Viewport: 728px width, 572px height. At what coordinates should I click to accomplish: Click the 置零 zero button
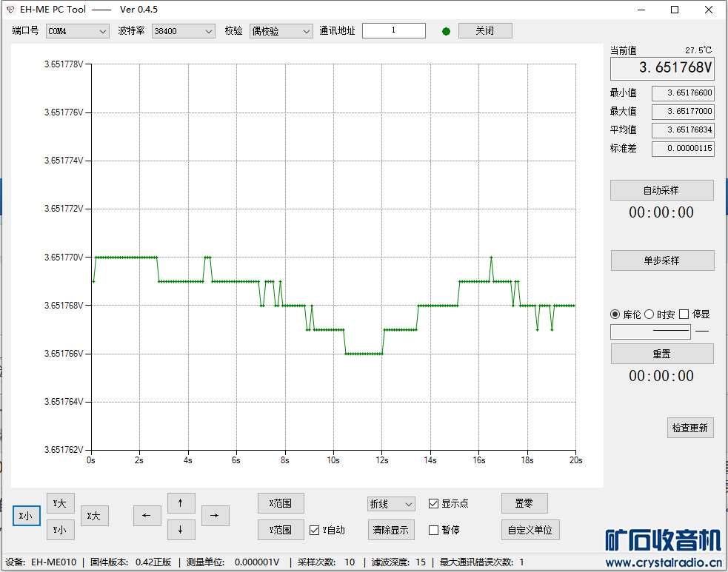(x=524, y=503)
